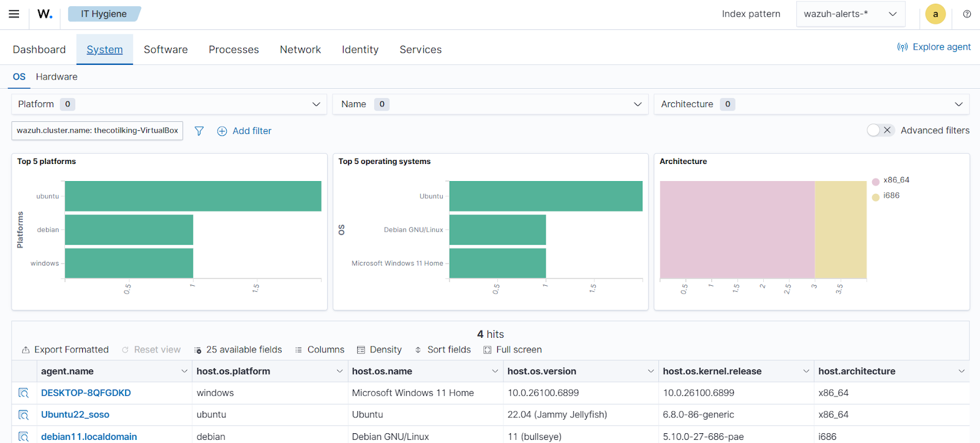980x443 pixels.
Task: Toggle x86_64 legend entry in Architecture chart
Action: coord(895,181)
